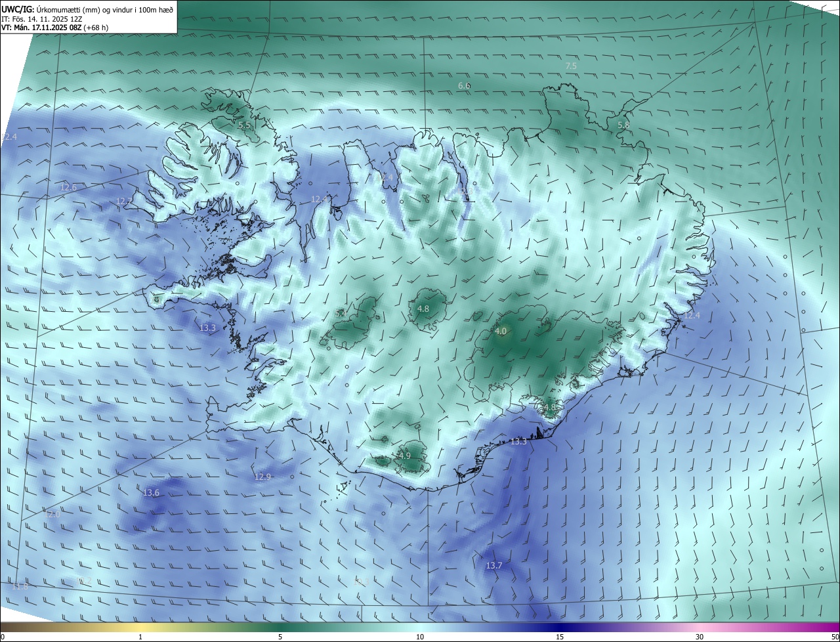The height and width of the screenshot is (642, 840).
Task: Click the colorbar tick labeled 10
Action: click(420, 637)
